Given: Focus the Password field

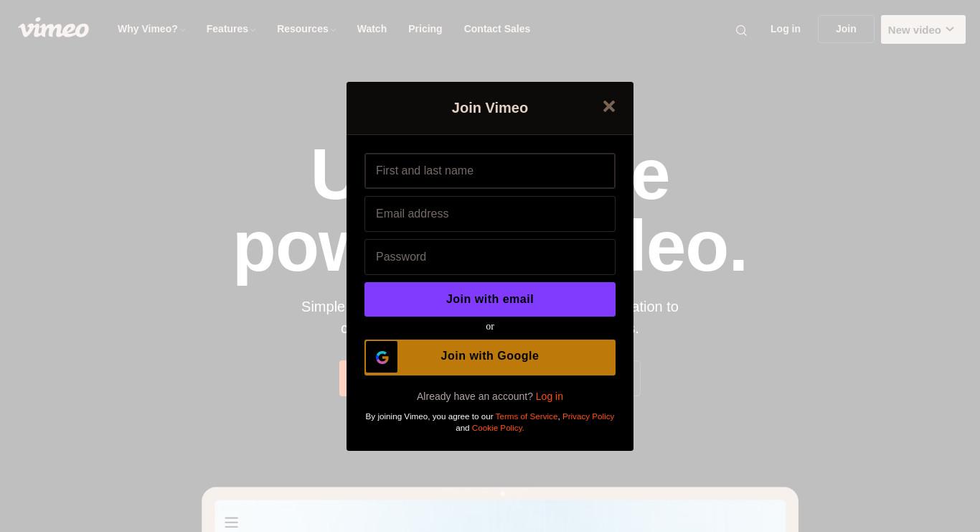Looking at the screenshot, I should 490,257.
